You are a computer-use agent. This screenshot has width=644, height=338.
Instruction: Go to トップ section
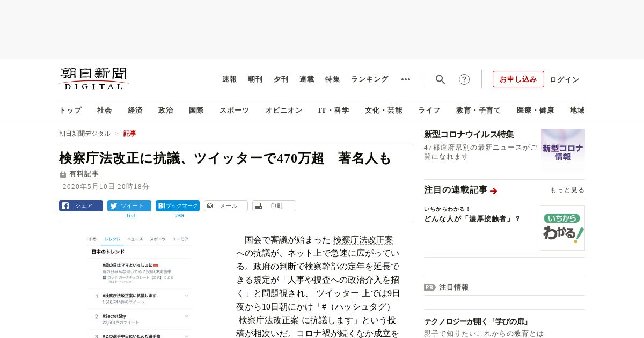click(70, 111)
